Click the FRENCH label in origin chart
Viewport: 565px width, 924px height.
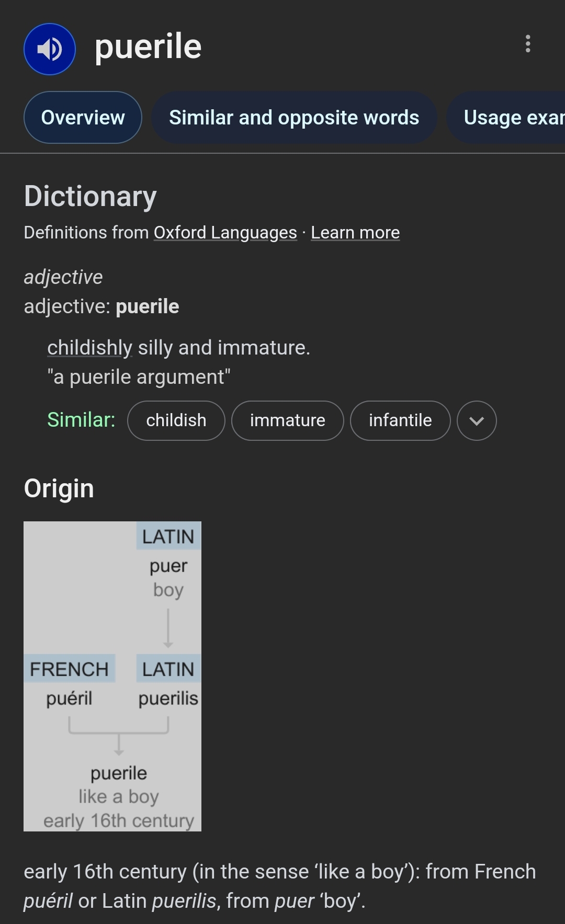coord(69,669)
